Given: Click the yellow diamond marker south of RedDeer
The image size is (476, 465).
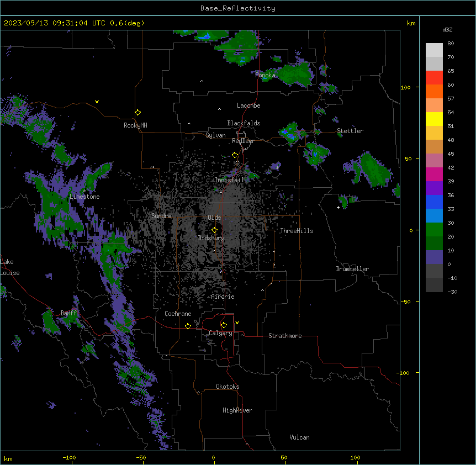Looking at the screenshot, I should pyautogui.click(x=235, y=155).
